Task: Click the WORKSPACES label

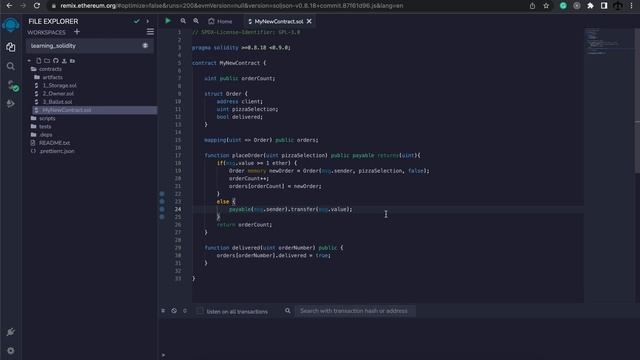Action: (47, 32)
